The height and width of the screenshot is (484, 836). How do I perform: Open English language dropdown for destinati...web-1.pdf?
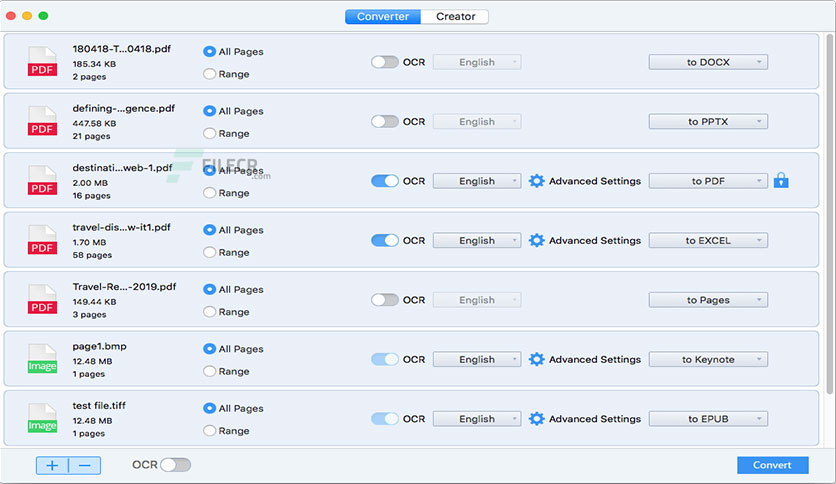[x=477, y=181]
